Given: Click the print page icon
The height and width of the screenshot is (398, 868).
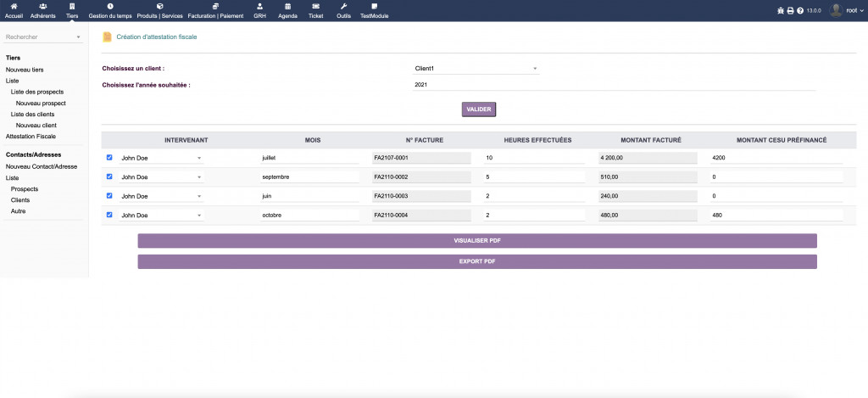Looking at the screenshot, I should 790,10.
